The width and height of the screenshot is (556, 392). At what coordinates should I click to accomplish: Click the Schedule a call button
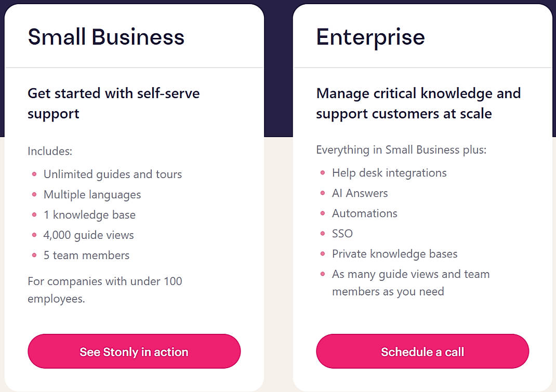pyautogui.click(x=422, y=352)
